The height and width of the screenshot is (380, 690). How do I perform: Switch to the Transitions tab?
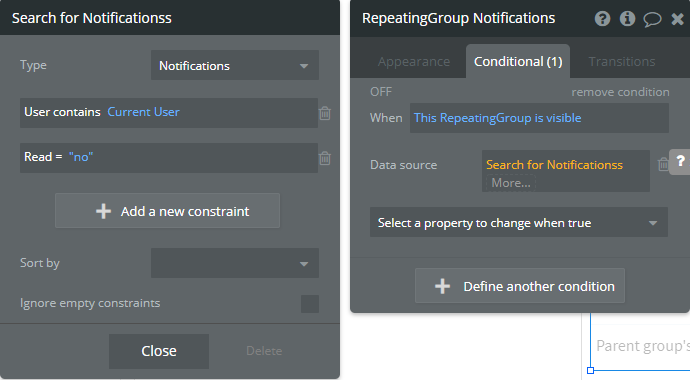click(622, 62)
